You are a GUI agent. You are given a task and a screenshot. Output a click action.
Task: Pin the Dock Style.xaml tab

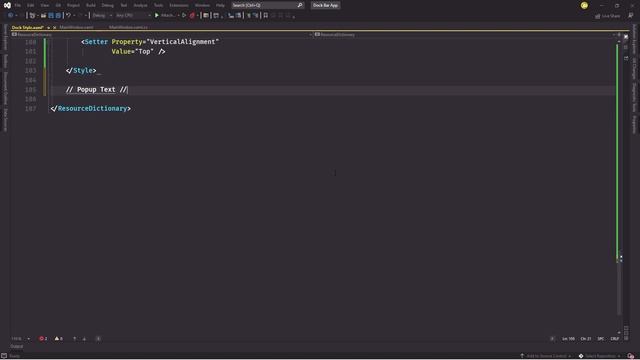48,27
